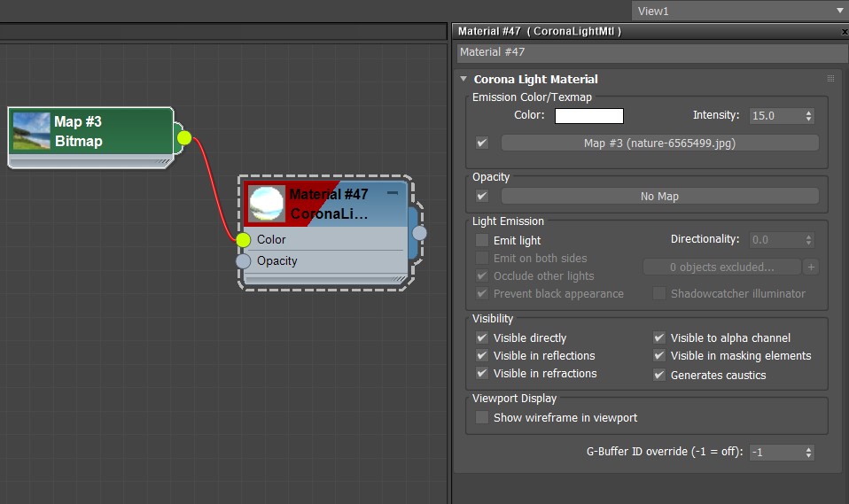The width and height of the screenshot is (849, 504).
Task: Click the Material #47 node output socket
Action: pos(419,233)
